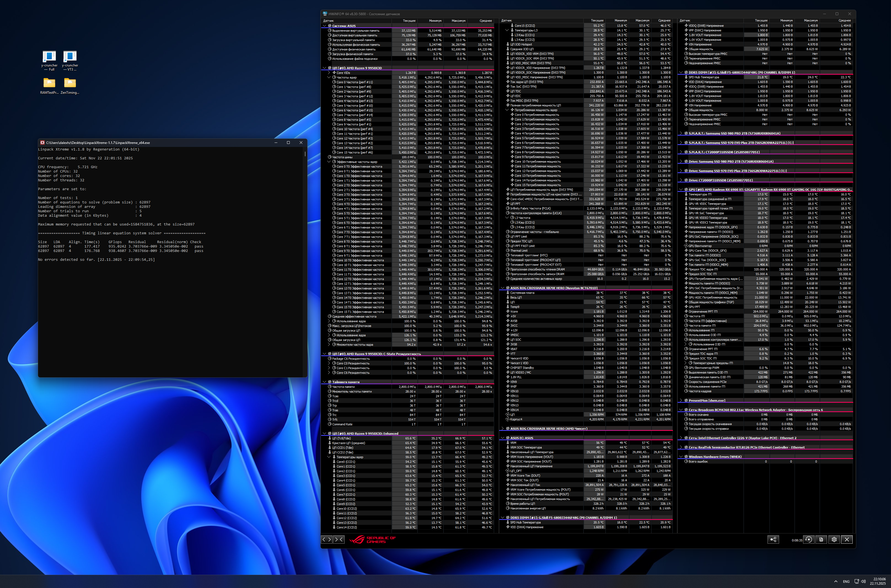Click the ENG language indicator in taskbar

pyautogui.click(x=846, y=581)
